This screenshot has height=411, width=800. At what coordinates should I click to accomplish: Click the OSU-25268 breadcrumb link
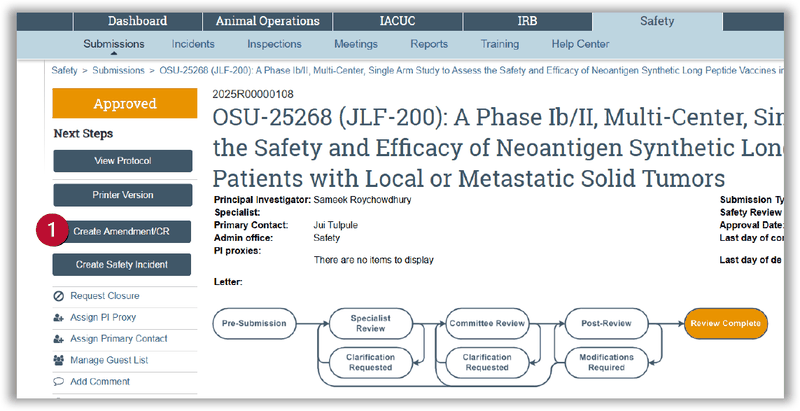(471, 71)
